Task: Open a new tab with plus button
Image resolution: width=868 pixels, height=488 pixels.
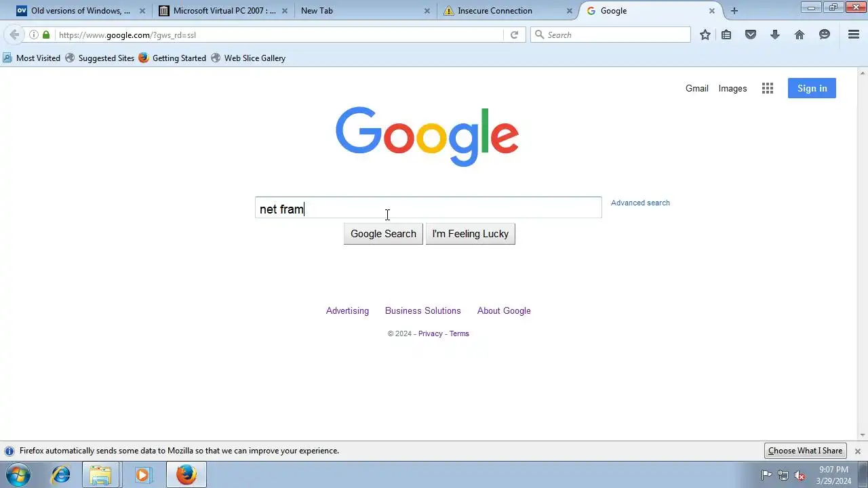Action: click(734, 11)
